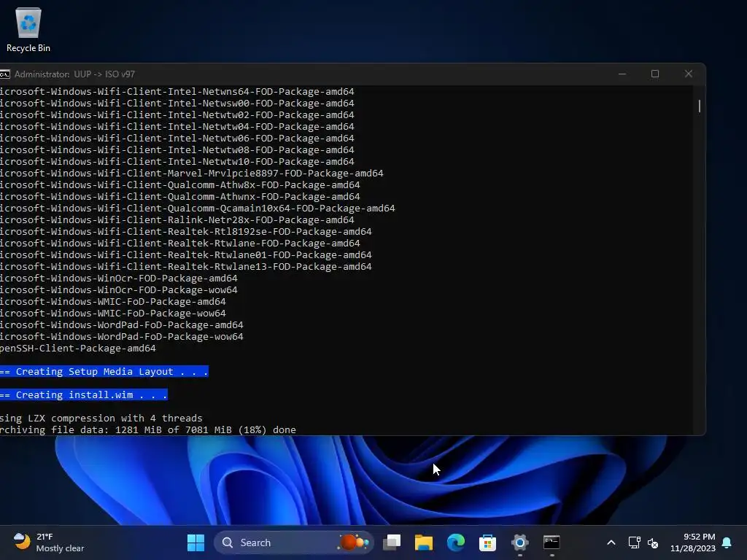The width and height of the screenshot is (747, 560).
Task: Click the scrollbar thumb in the console
Action: point(700,106)
